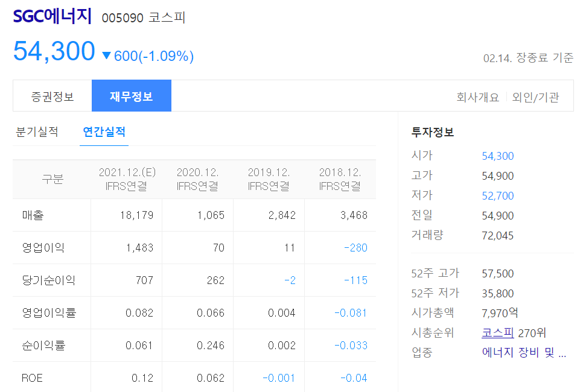Screen dimensions: 583x392
Task: Click the 순이익률 row label
Action: 44,346
